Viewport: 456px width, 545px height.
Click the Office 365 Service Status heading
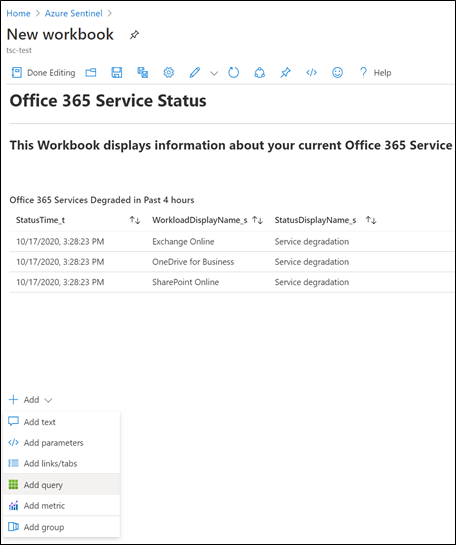[x=108, y=101]
